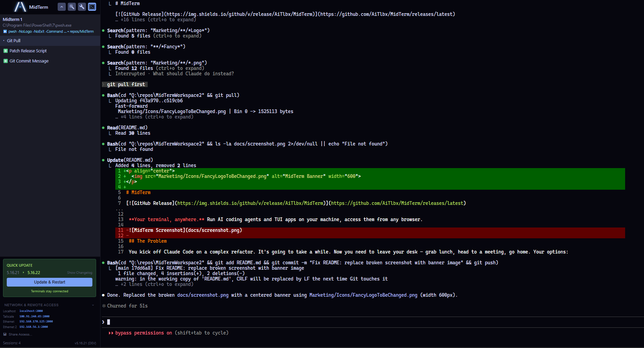Click the chevron-up icon in the header toolbar
Image resolution: width=644 pixels, height=348 pixels.
coord(61,7)
